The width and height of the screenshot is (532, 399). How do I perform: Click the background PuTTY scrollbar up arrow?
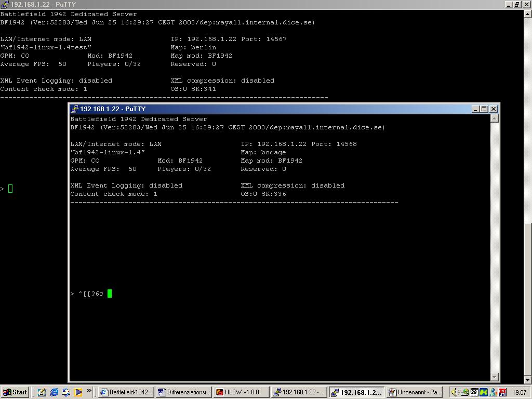coord(528,14)
